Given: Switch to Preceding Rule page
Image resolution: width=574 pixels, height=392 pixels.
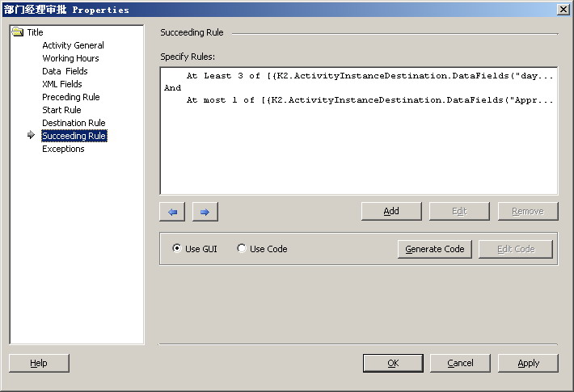Looking at the screenshot, I should (x=71, y=97).
